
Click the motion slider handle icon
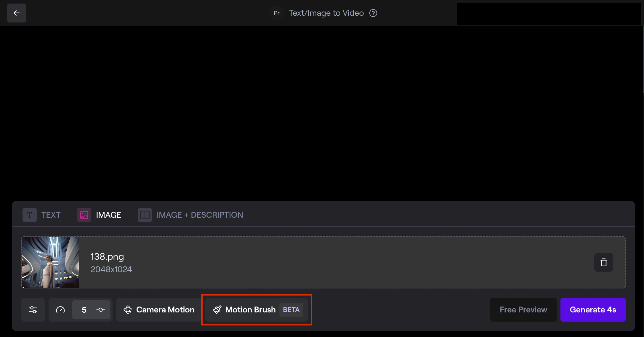click(x=101, y=310)
